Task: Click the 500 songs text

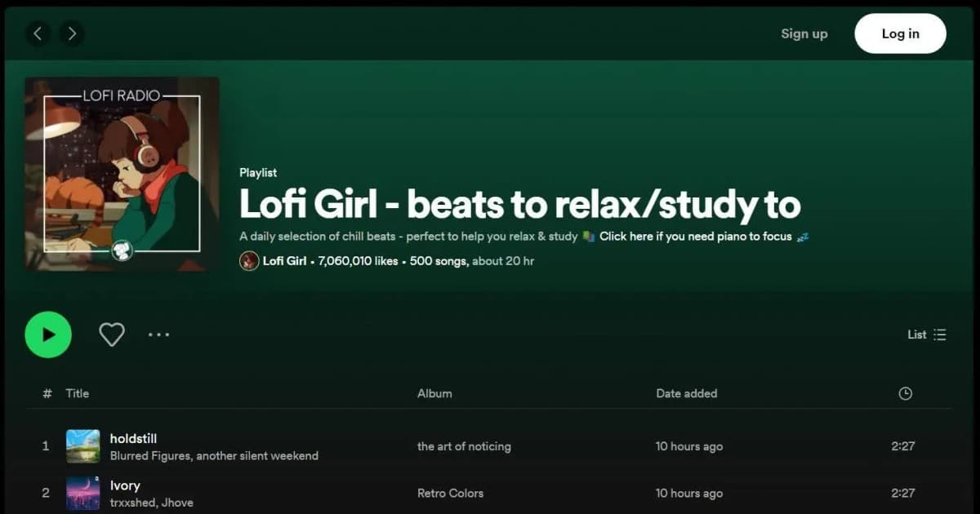Action: click(439, 261)
